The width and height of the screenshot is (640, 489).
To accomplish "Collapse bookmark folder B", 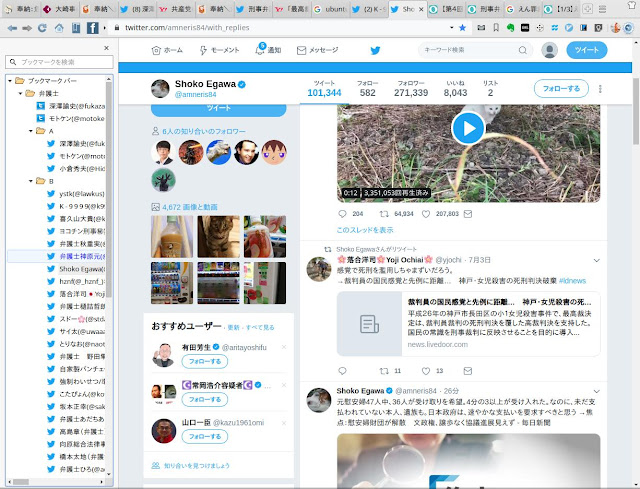I will click(x=31, y=181).
